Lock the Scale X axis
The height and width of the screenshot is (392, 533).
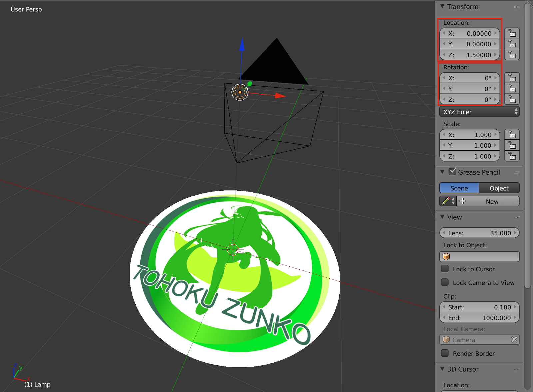pos(512,135)
